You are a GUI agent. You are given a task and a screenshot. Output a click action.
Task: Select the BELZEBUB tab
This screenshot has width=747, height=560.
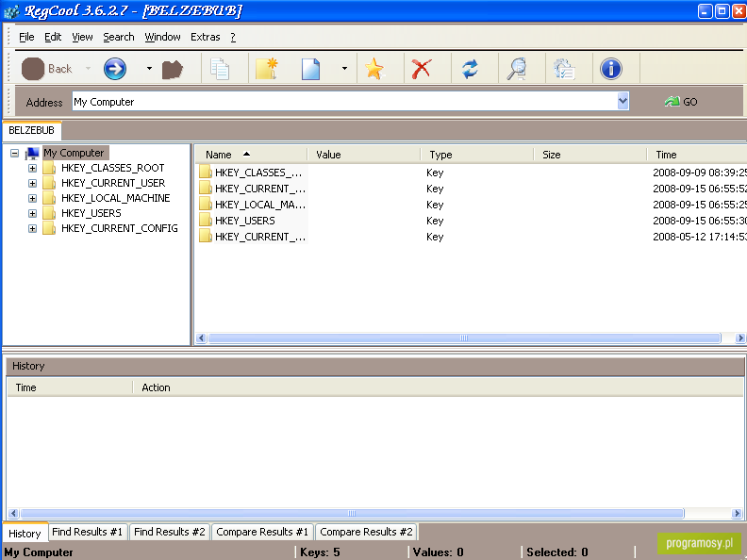tap(31, 130)
